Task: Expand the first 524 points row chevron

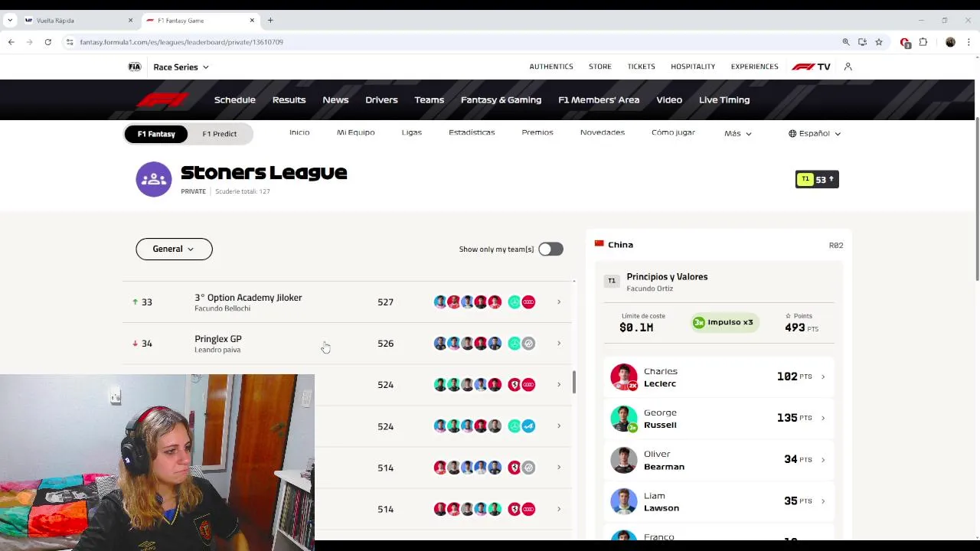Action: pos(559,385)
